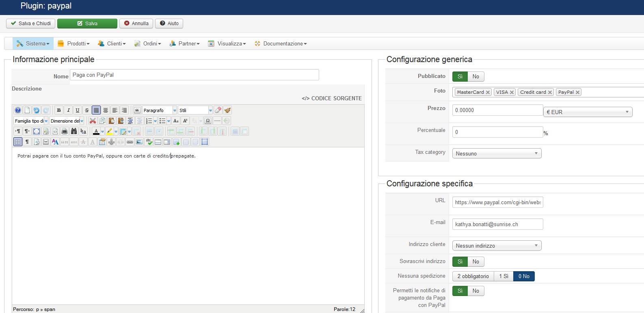Apply superscript formatting
Viewport: 644px width, 313px height.
185,121
